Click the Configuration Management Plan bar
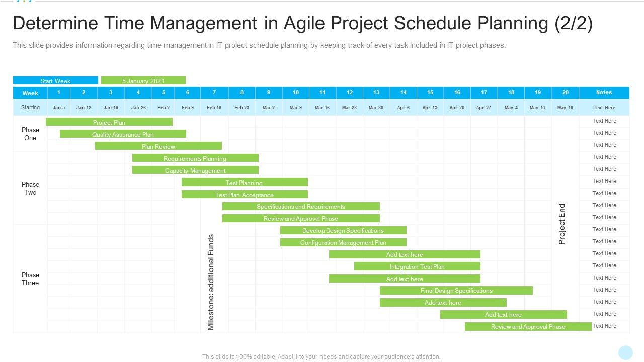The height and width of the screenshot is (362, 644). (343, 242)
